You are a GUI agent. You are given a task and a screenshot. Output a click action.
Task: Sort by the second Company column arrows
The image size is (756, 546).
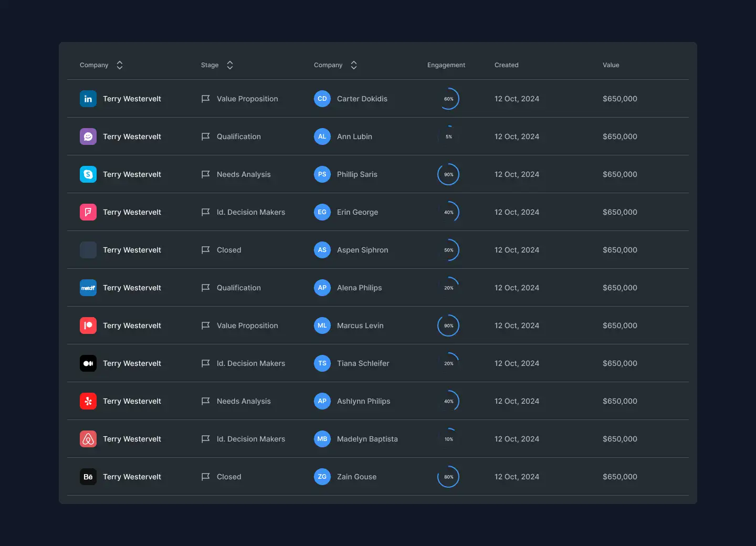coord(354,65)
